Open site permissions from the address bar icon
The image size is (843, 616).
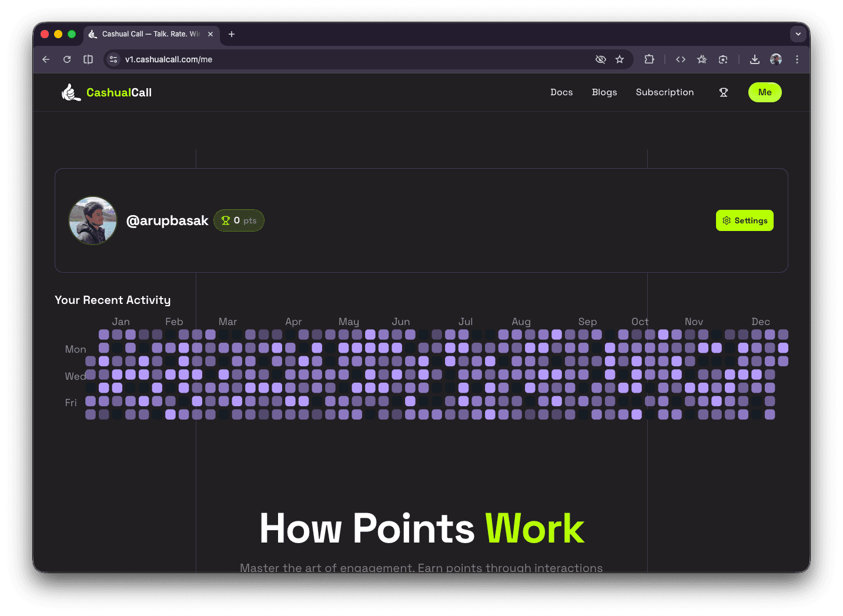(x=113, y=59)
